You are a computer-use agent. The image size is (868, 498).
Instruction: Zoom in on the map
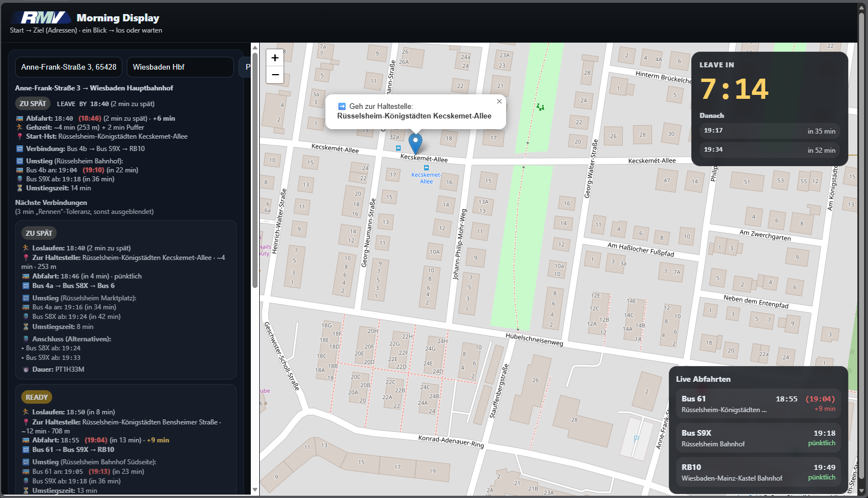(x=274, y=58)
